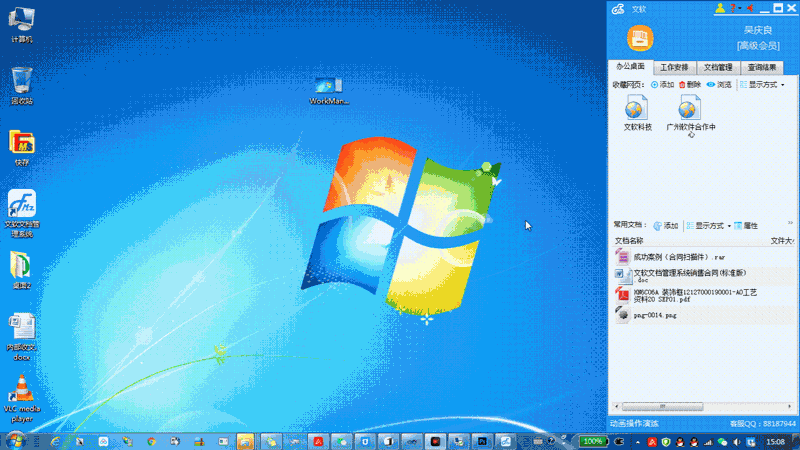The height and width of the screenshot is (450, 800).
Task: Switch to the 办公桌面 tab
Action: pyautogui.click(x=630, y=66)
